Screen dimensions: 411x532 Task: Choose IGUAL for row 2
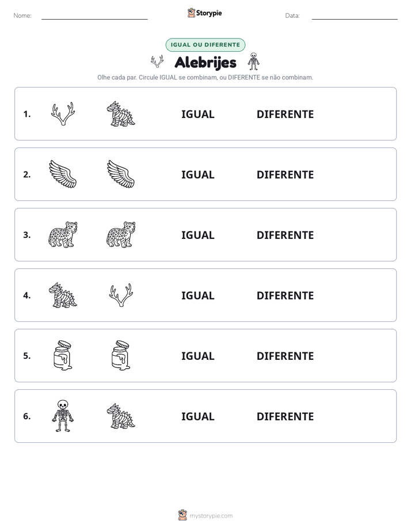[197, 174]
